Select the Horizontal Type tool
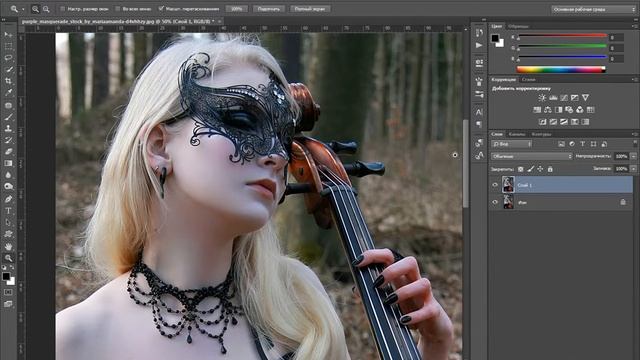The width and height of the screenshot is (640, 360). (x=8, y=211)
